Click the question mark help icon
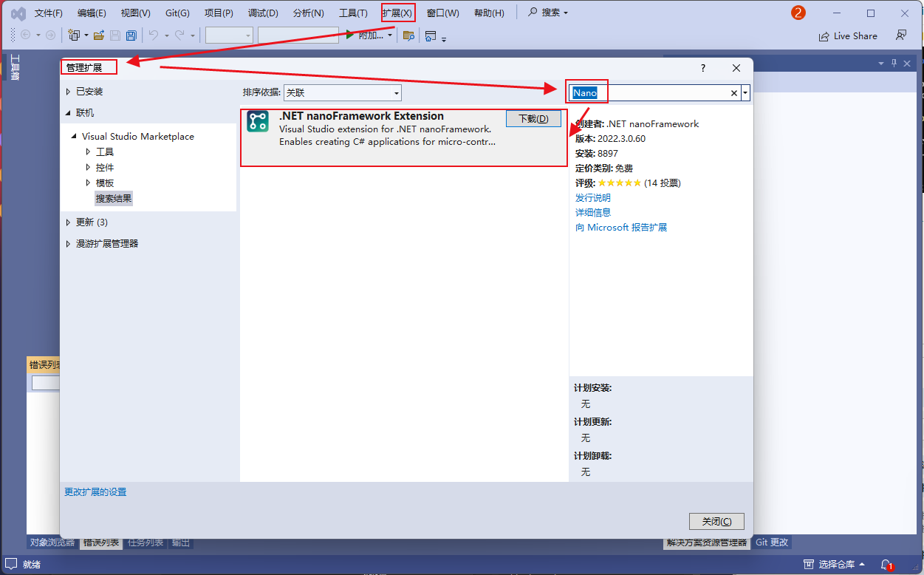Viewport: 924px width, 575px height. (x=702, y=68)
